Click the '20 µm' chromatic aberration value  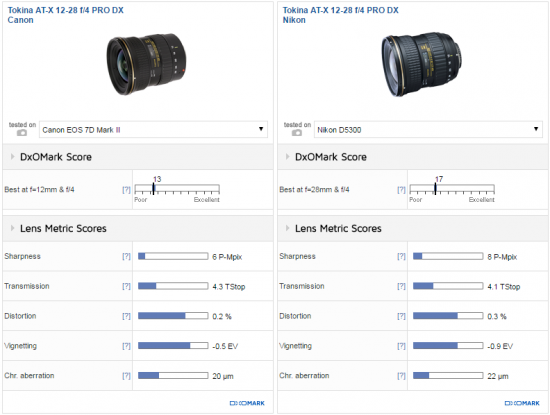click(x=223, y=376)
